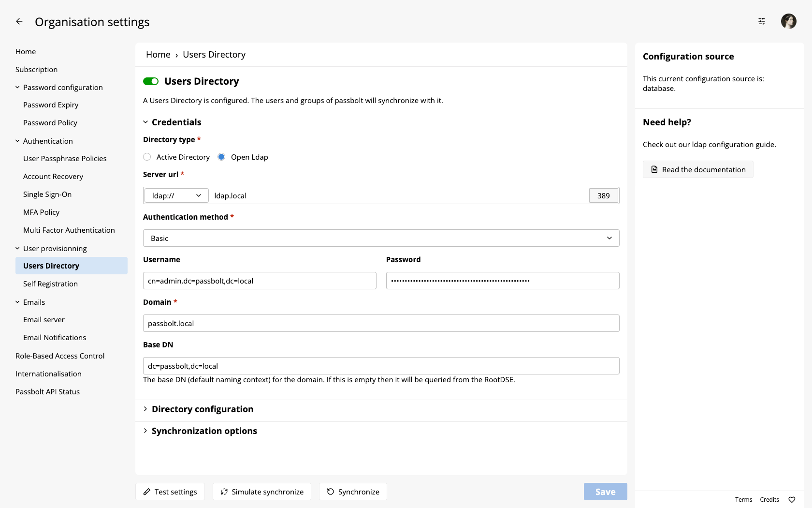Image resolution: width=812 pixels, height=508 pixels.
Task: Open Internationalisation settings
Action: tap(48, 374)
